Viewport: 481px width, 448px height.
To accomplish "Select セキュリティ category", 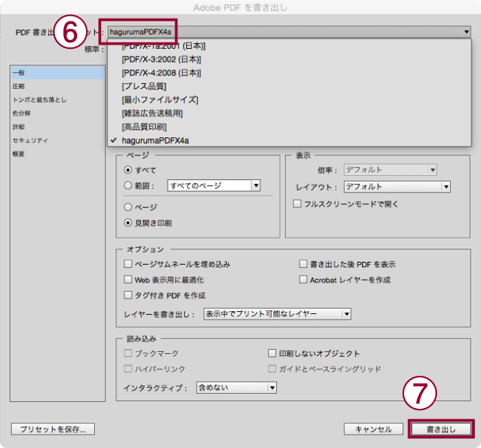I will [58, 140].
